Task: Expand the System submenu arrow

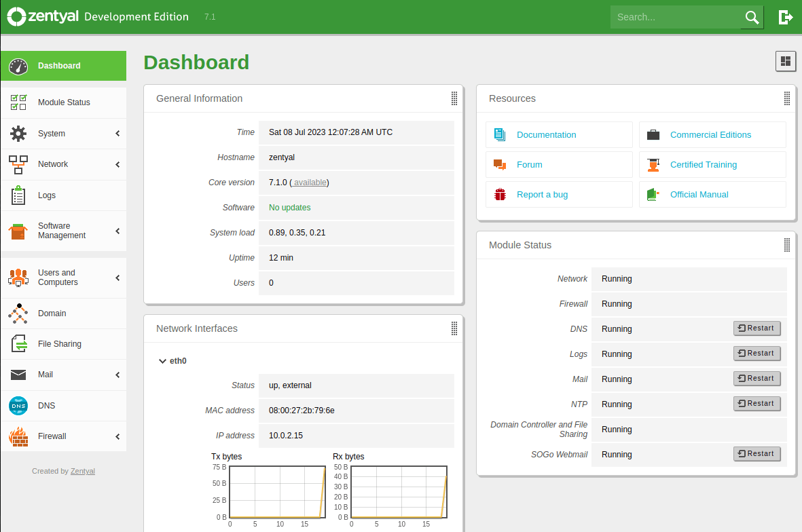Action: click(x=117, y=134)
